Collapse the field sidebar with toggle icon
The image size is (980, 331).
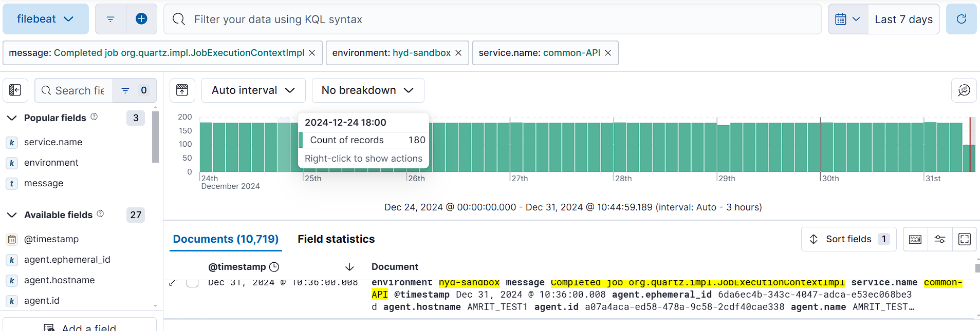pyautogui.click(x=15, y=90)
